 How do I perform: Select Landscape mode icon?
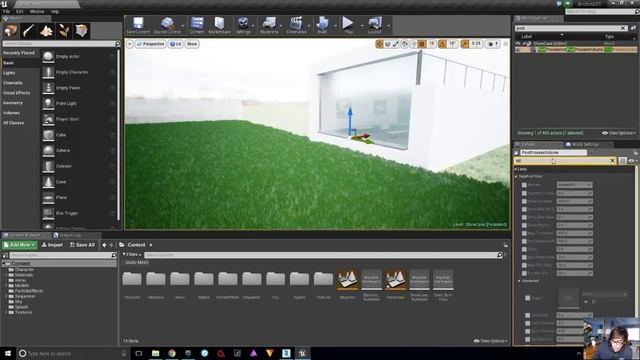46,31
